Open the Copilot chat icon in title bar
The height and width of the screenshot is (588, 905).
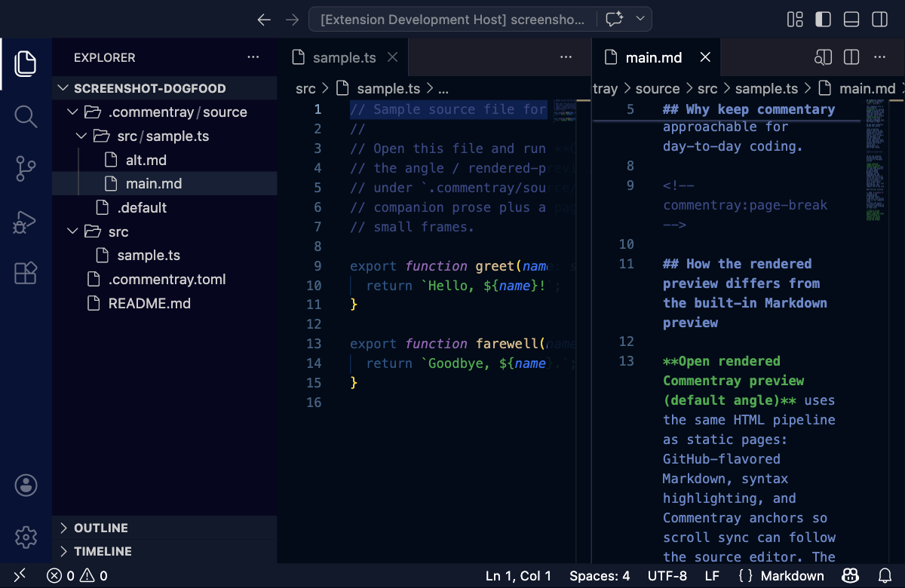click(615, 20)
